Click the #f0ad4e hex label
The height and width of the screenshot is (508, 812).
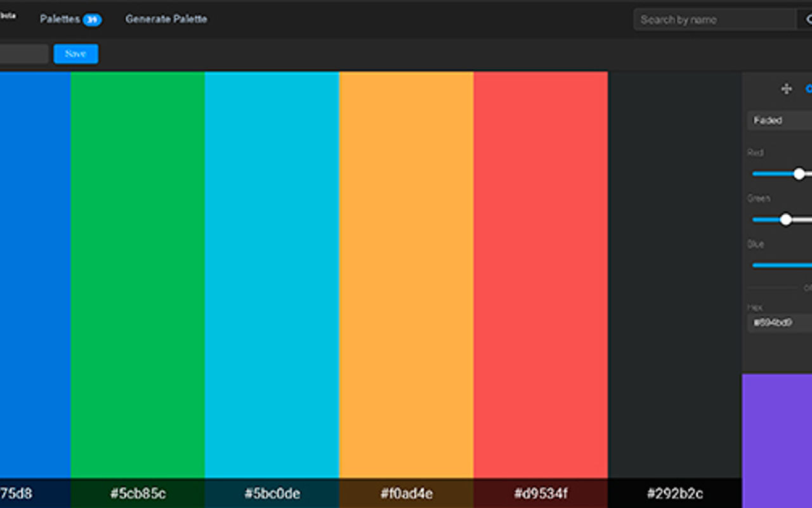click(407, 493)
